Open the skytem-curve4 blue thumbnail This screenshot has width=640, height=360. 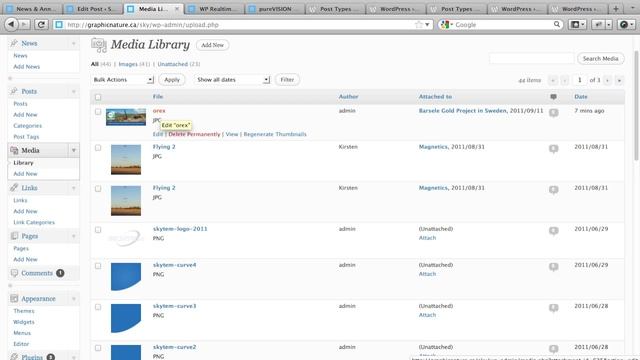(126, 277)
